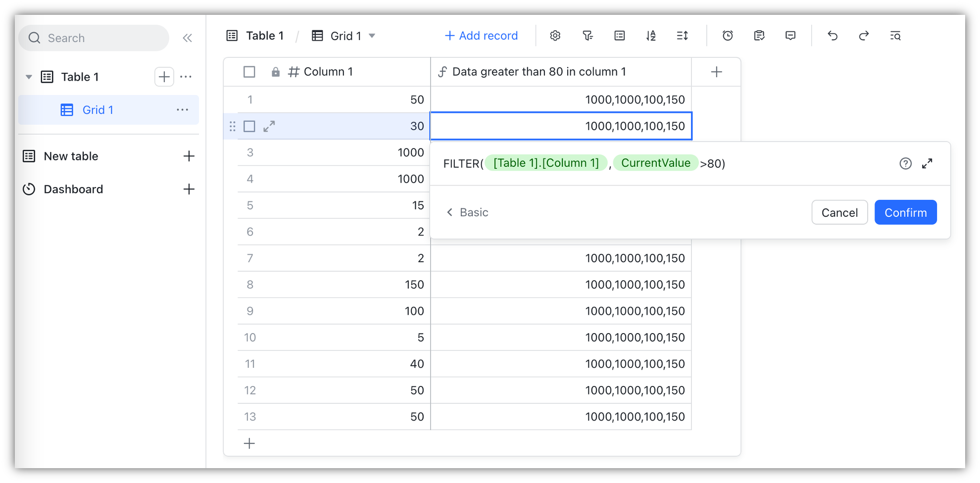The width and height of the screenshot is (980, 483).
Task: Expand the formula editor to fullscreen
Action: coord(927,164)
